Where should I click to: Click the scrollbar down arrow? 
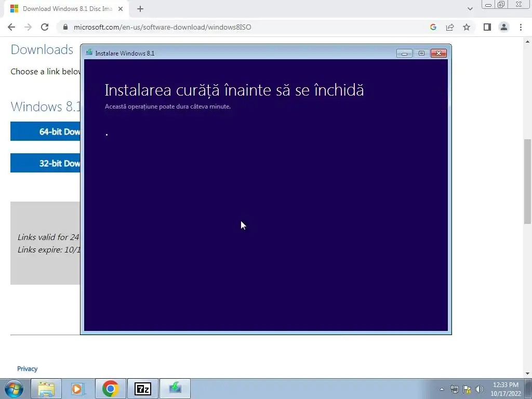(x=527, y=374)
